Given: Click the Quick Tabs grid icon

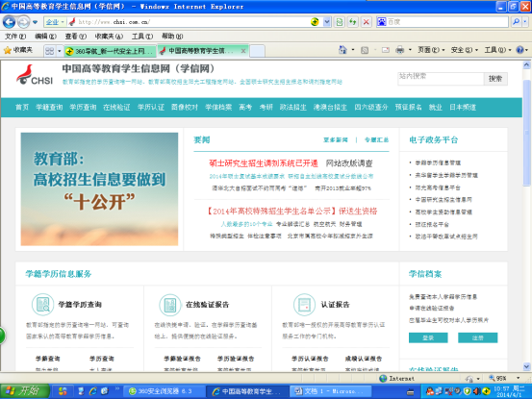Looking at the screenshot, I should pos(49,51).
